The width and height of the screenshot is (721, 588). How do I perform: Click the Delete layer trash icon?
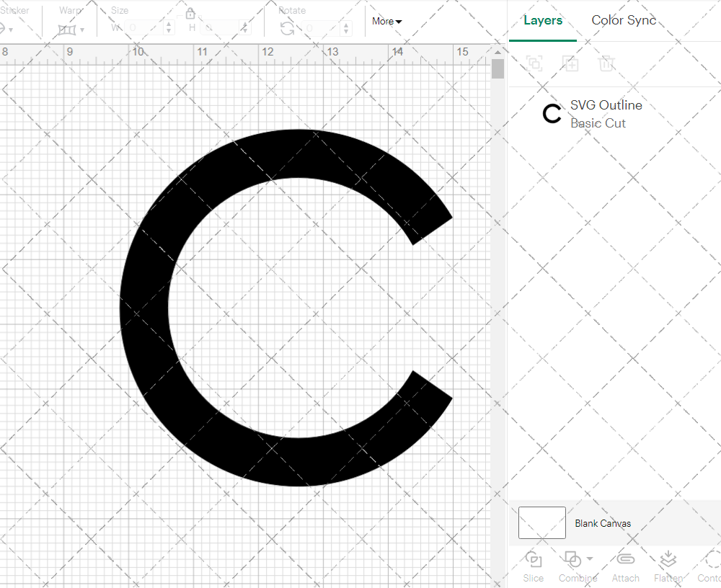(606, 63)
